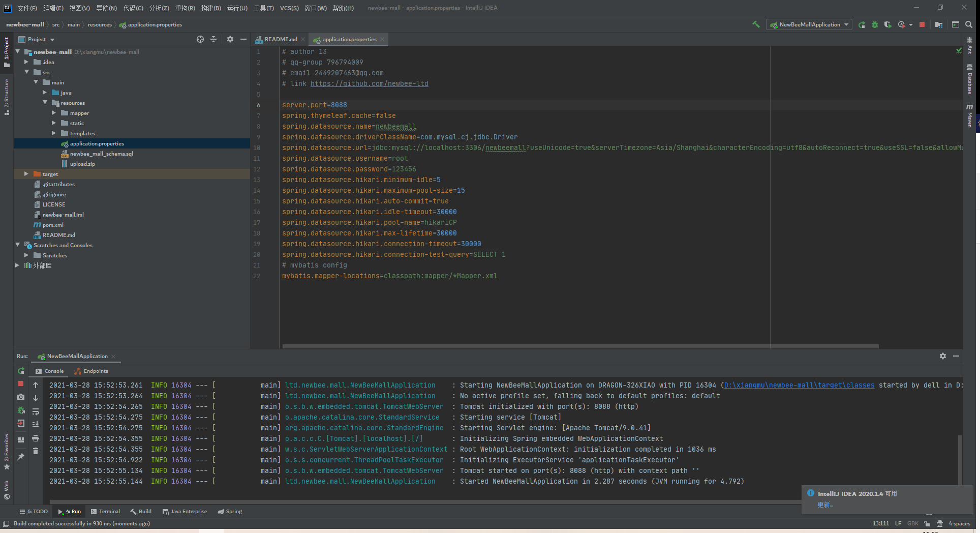Expand the templates folder
This screenshot has height=533, width=980.
click(54, 133)
